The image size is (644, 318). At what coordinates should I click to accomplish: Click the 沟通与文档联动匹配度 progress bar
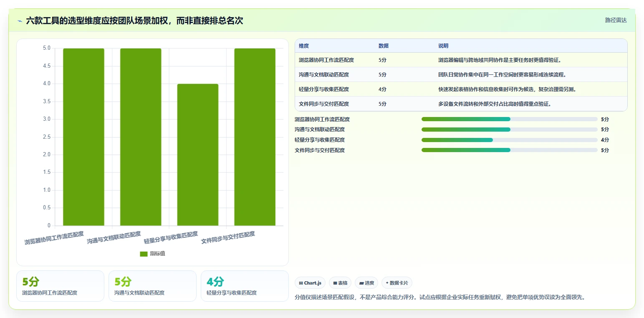[x=510, y=130]
